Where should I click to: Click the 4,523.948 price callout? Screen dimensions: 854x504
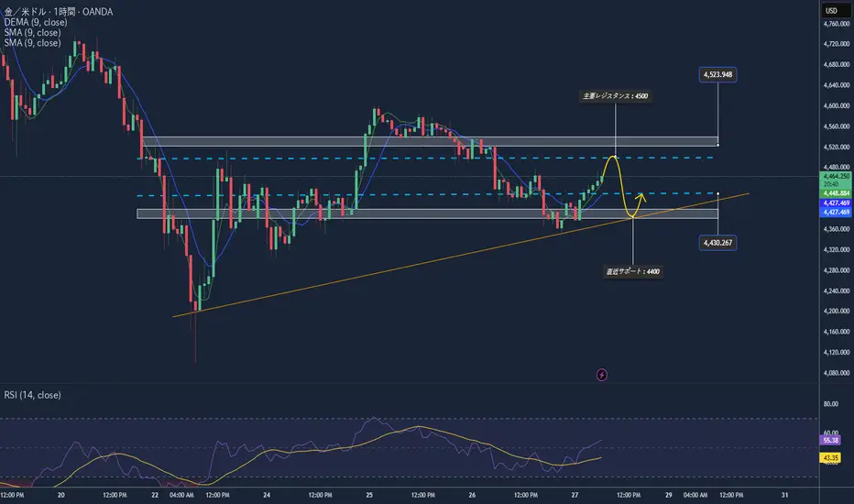[717, 74]
